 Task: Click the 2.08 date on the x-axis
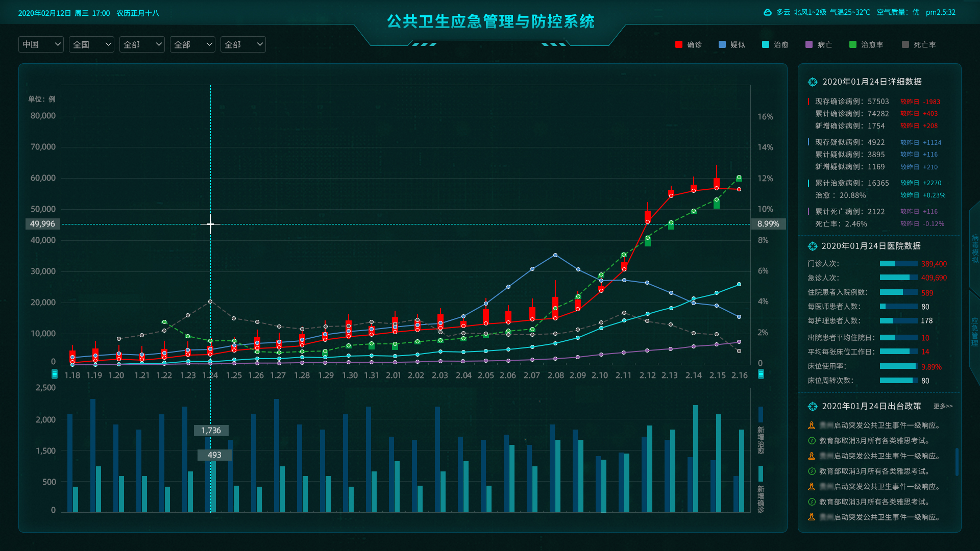point(555,375)
